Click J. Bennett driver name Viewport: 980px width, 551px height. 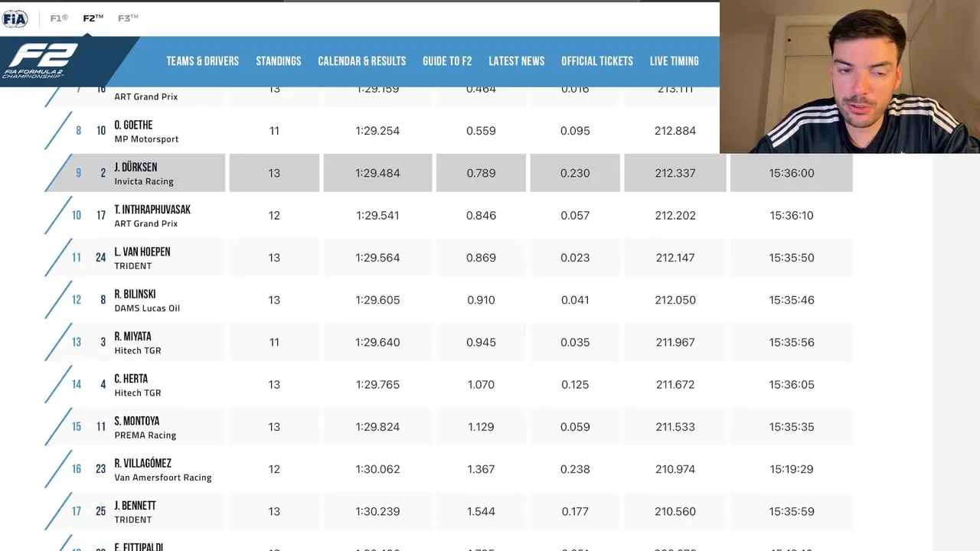(x=135, y=506)
